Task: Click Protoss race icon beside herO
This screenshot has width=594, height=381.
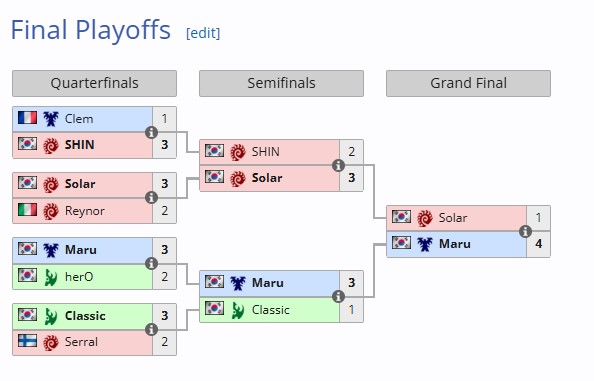Action: pyautogui.click(x=50, y=277)
